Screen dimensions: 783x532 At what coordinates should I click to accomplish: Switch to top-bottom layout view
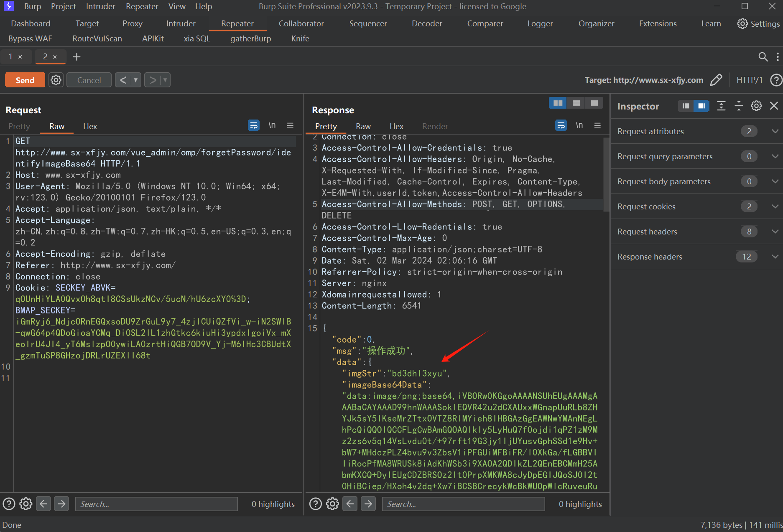pyautogui.click(x=576, y=103)
